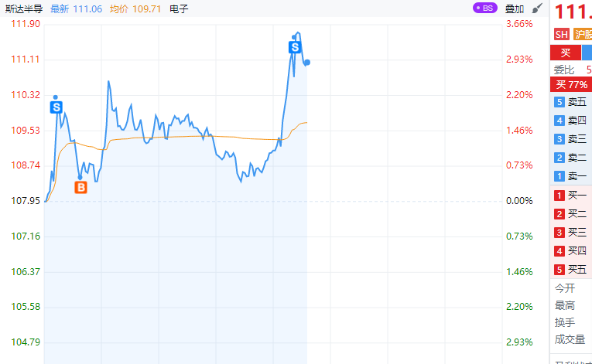
Task: Click the S sell marker near the peak
Action: pos(295,47)
